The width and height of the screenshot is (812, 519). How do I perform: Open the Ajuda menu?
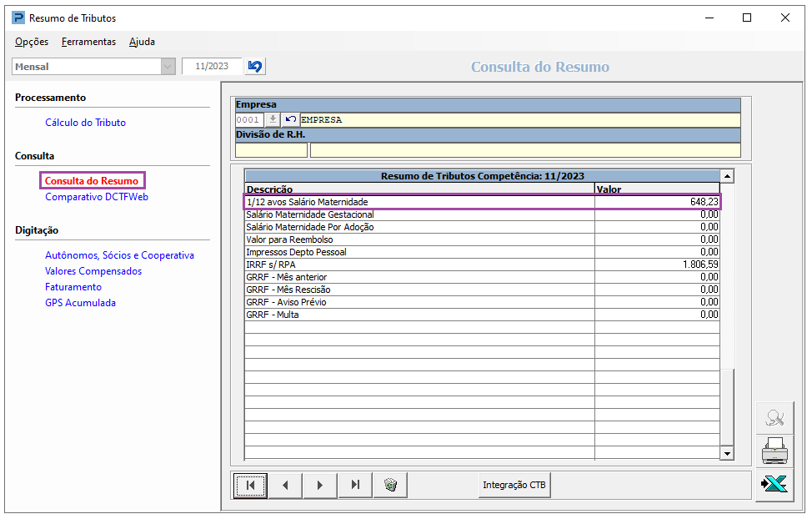(142, 42)
